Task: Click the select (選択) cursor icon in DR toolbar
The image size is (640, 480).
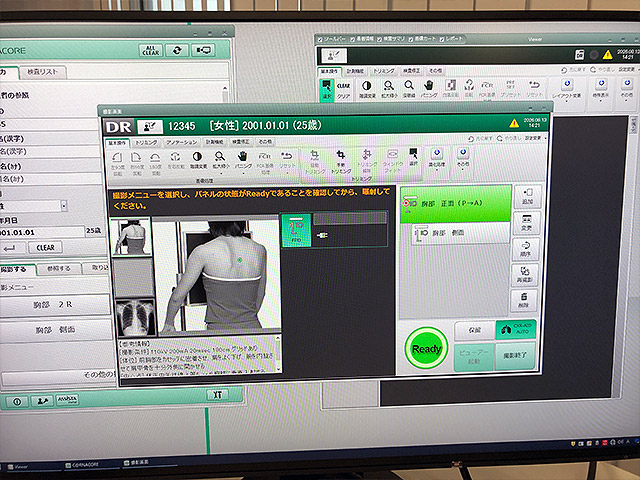Action: (413, 157)
